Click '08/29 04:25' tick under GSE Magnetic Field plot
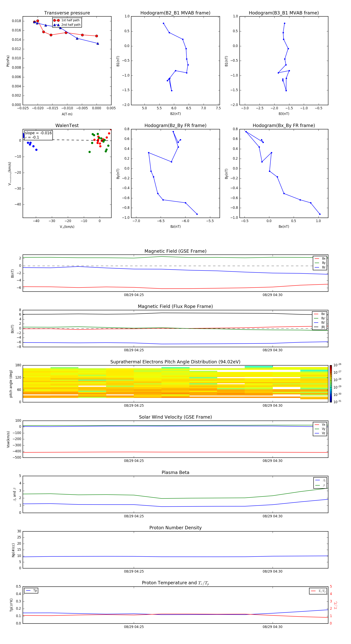 (134, 295)
